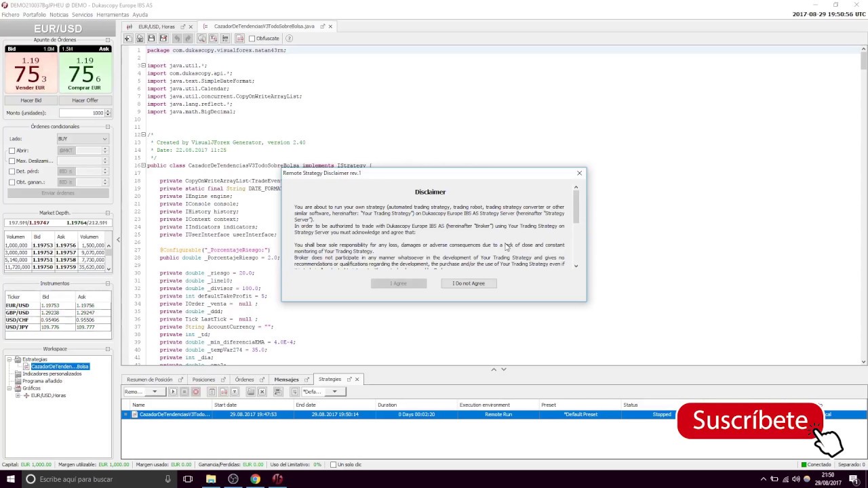Click the red stop-all icon in Strategies toolbar

click(x=196, y=392)
